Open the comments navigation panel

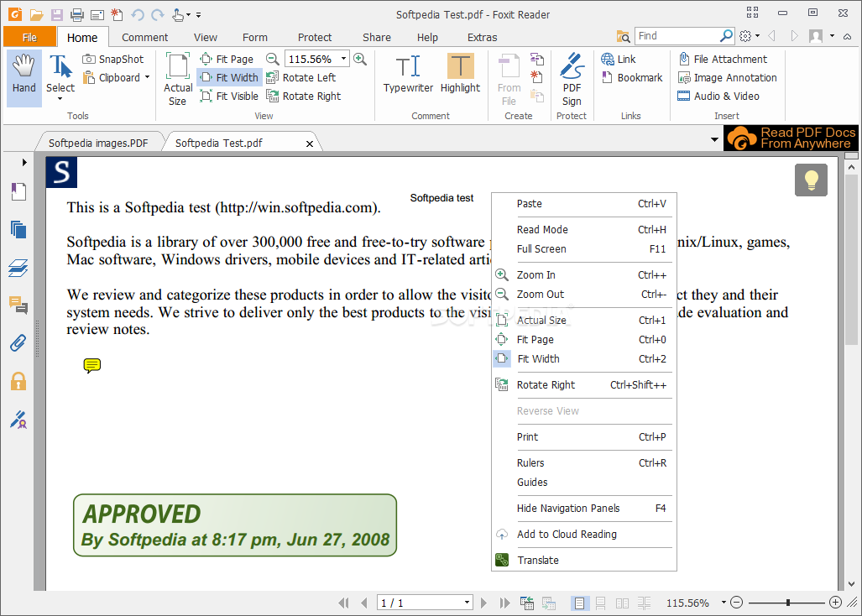pos(18,305)
